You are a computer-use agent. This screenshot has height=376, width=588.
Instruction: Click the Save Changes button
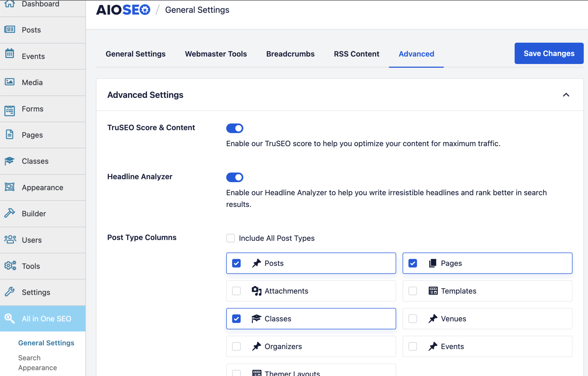[x=549, y=53]
